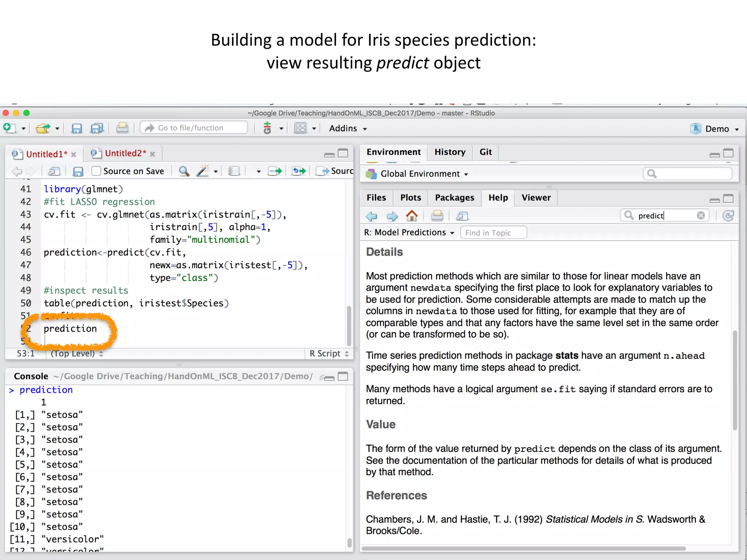This screenshot has height=560, width=747.
Task: Open the Packages tab
Action: (x=454, y=198)
